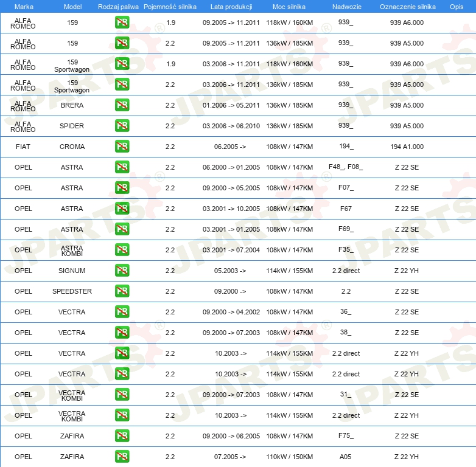
Task: Click fuel icon in Opel Vectra 36_ row
Action: (x=122, y=312)
